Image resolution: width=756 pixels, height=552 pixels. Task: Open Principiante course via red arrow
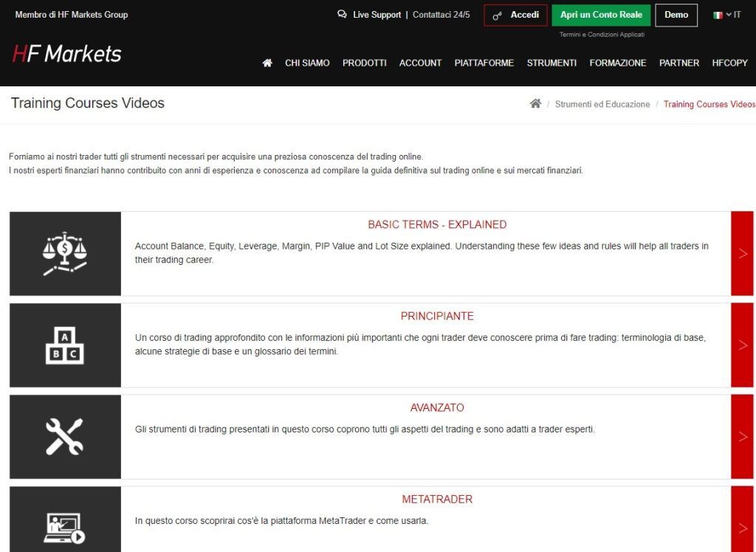point(742,345)
